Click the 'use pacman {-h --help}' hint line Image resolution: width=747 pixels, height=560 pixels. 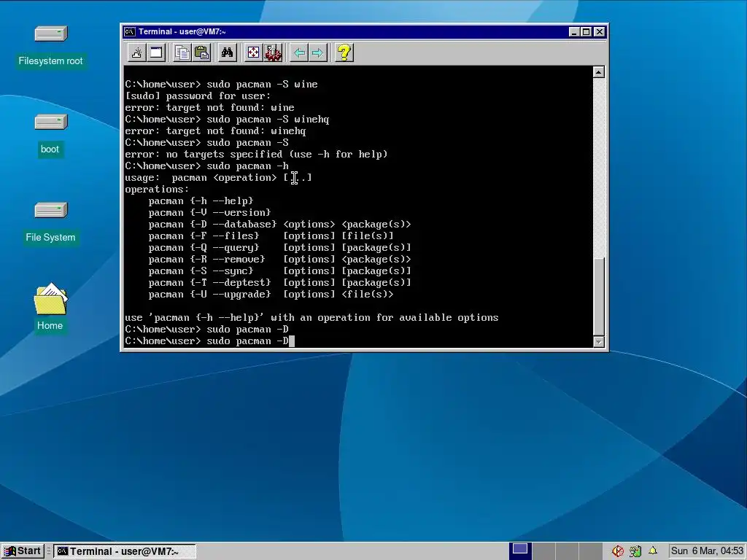311,318
